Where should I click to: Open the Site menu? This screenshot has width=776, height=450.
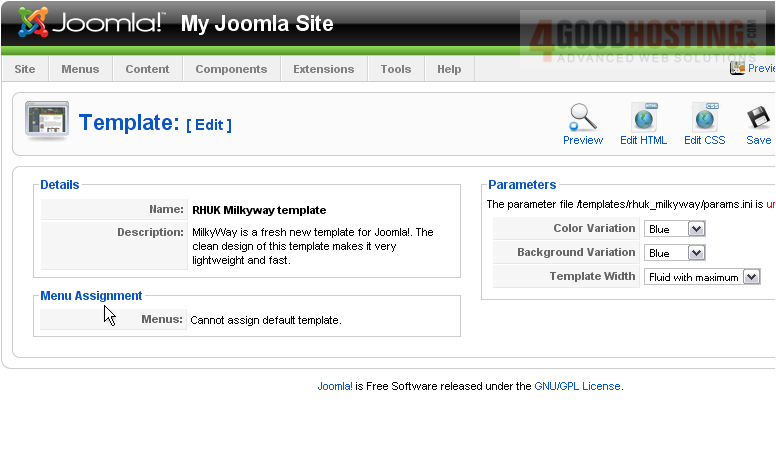[x=25, y=69]
